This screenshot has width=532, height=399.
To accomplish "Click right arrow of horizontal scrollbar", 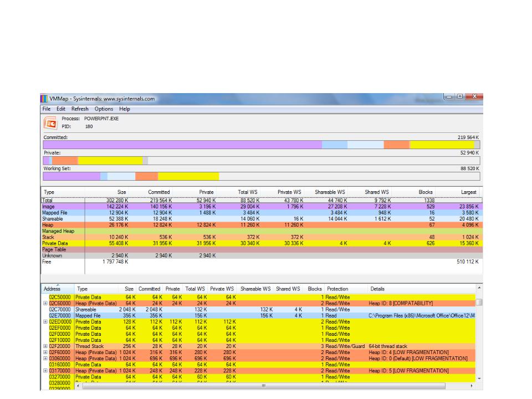I will pyautogui.click(x=472, y=386).
